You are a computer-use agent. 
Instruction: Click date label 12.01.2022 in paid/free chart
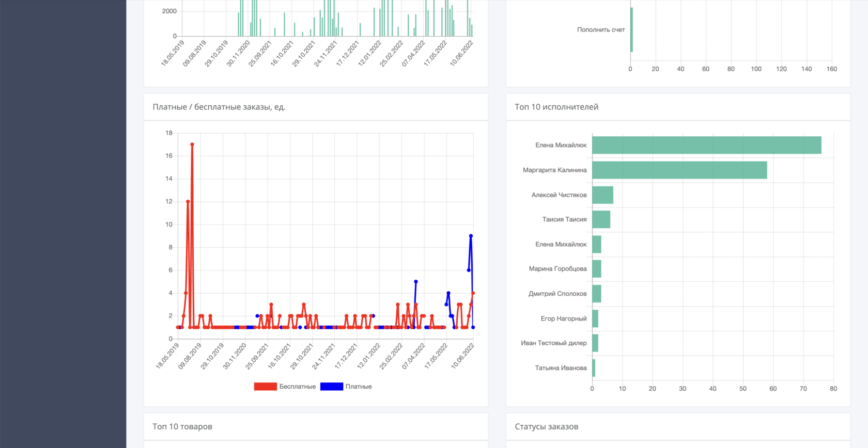[369, 357]
